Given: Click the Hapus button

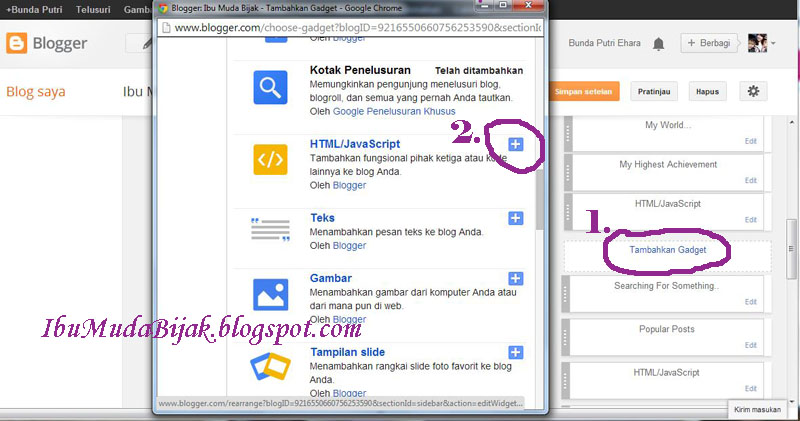Looking at the screenshot, I should click(x=707, y=91).
